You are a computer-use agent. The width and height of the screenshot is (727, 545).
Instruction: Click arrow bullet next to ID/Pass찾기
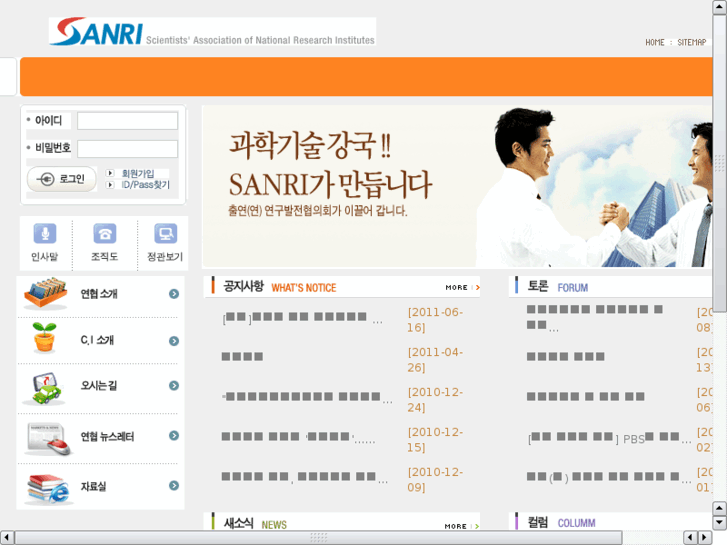110,185
